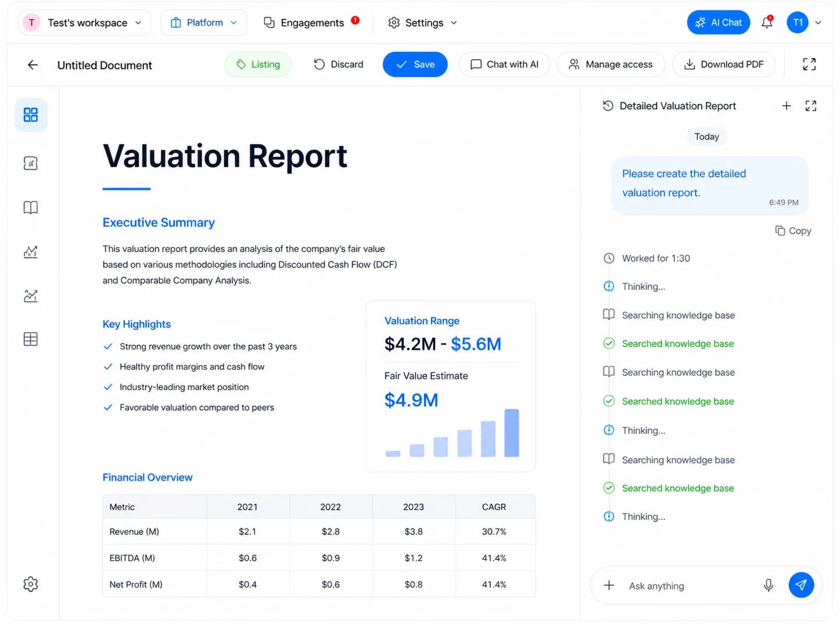
Task: Expand the Detailed Valuation Report chat panel
Action: [811, 106]
